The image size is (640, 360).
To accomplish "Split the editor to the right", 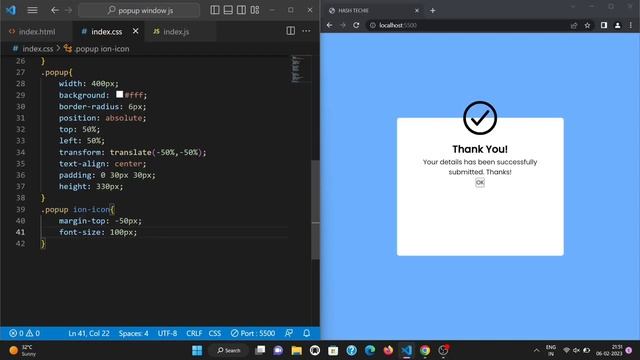I will pos(291,31).
